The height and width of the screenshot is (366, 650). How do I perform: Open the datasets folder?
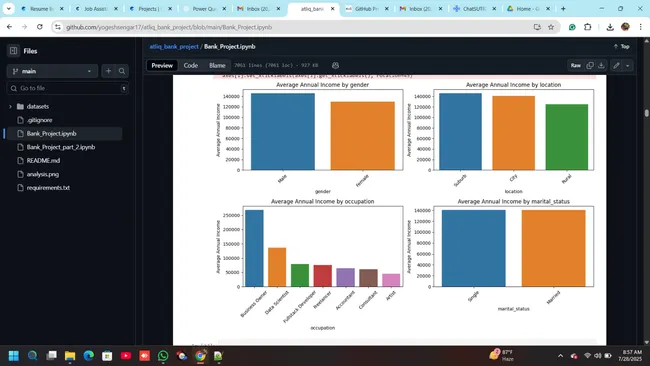coord(38,107)
